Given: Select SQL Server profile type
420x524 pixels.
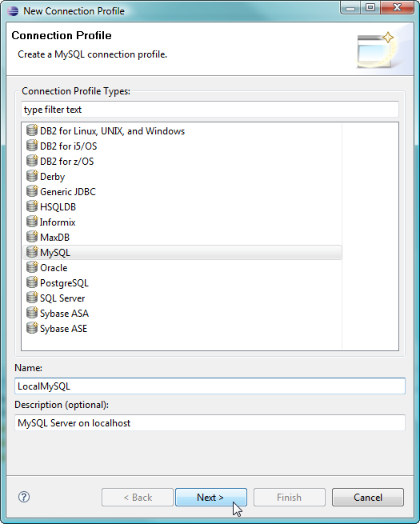Looking at the screenshot, I should tap(62, 298).
